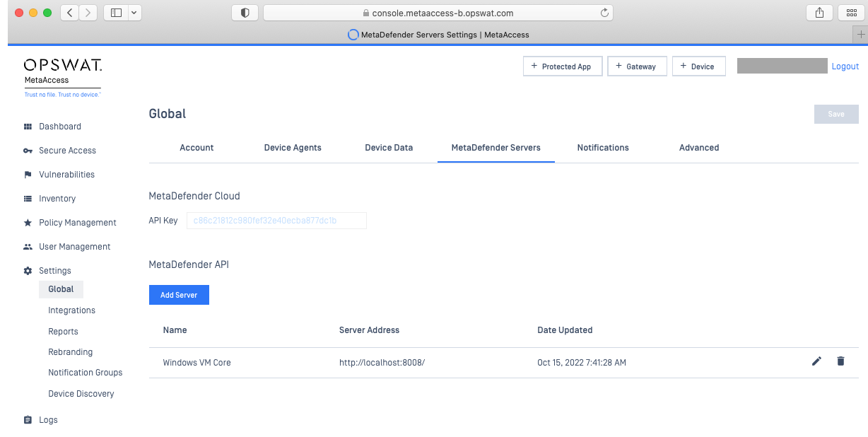Viewport: 868px width, 437px height.
Task: Select Reports under Settings
Action: (63, 332)
